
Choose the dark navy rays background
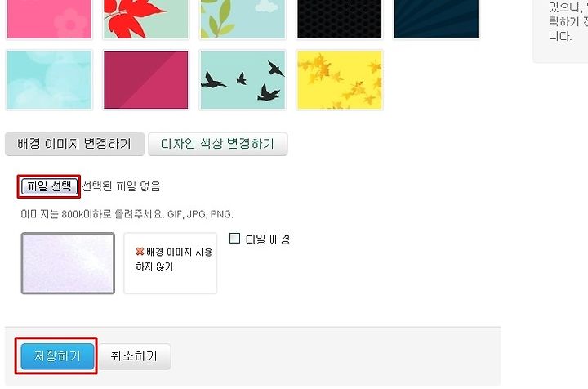point(436,19)
